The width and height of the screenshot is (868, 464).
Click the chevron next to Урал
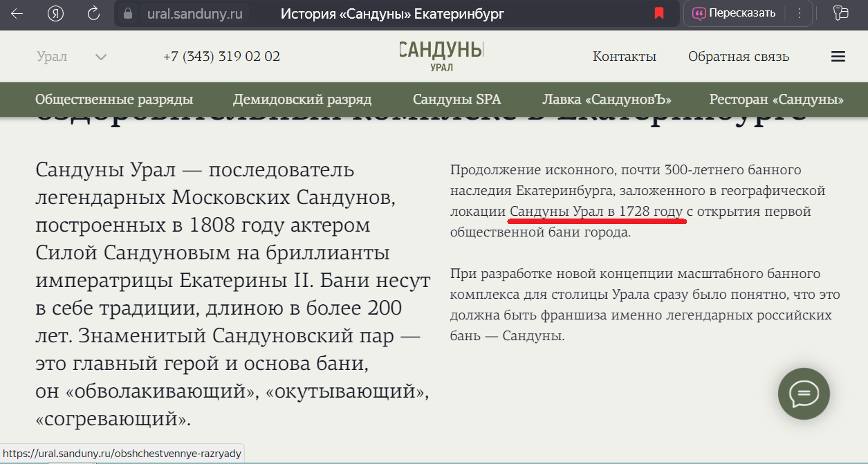coord(101,57)
